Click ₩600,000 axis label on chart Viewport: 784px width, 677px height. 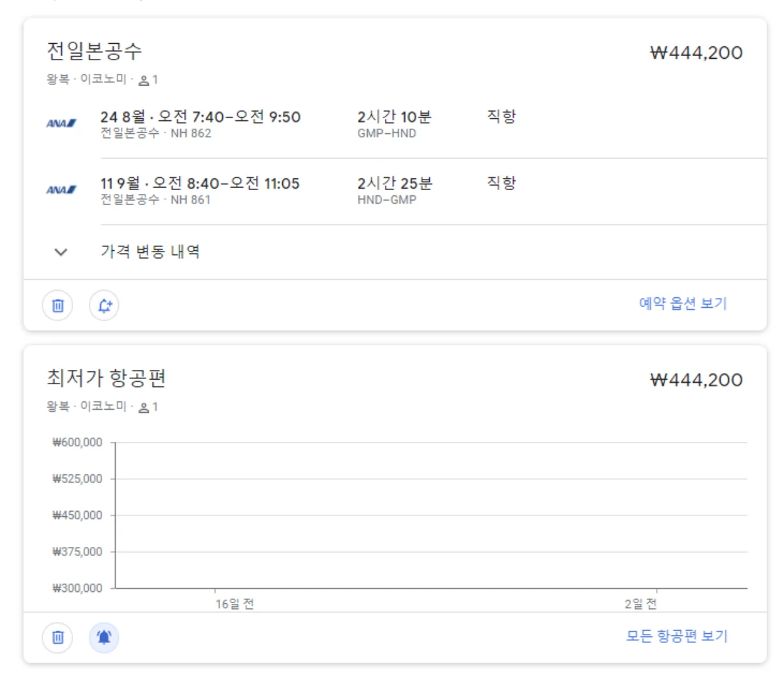(77, 443)
